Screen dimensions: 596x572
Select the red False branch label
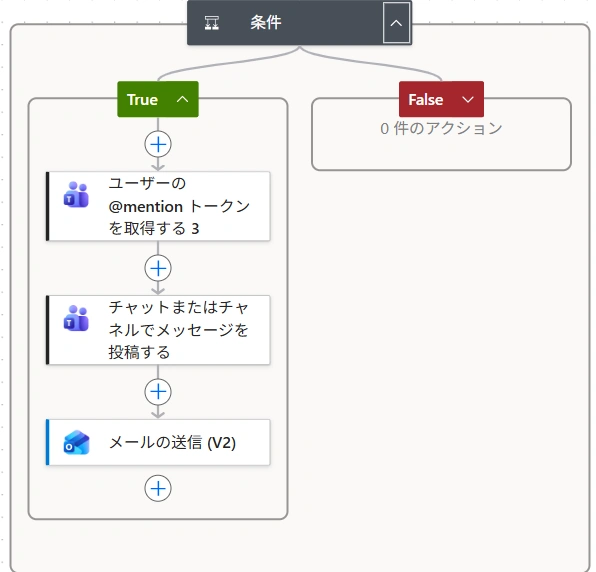(x=425, y=100)
